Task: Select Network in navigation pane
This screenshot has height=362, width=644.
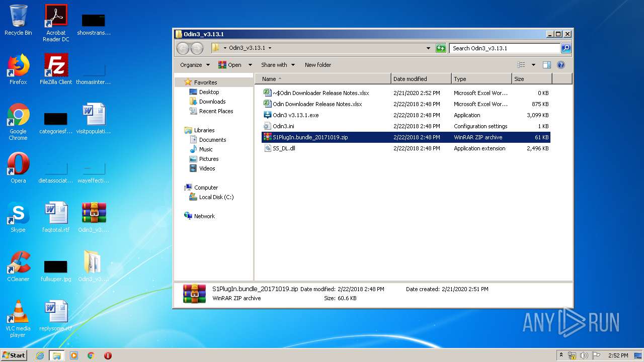Action: [199, 216]
